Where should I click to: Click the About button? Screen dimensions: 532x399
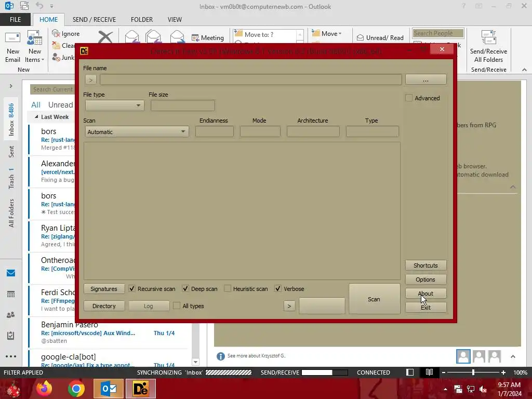click(x=425, y=294)
